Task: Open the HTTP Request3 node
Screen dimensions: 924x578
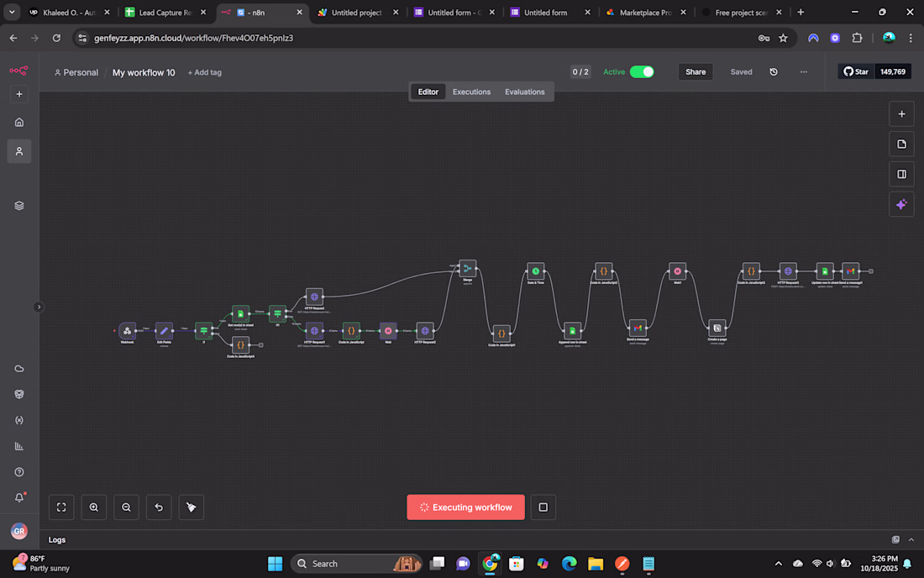Action: pyautogui.click(x=788, y=271)
